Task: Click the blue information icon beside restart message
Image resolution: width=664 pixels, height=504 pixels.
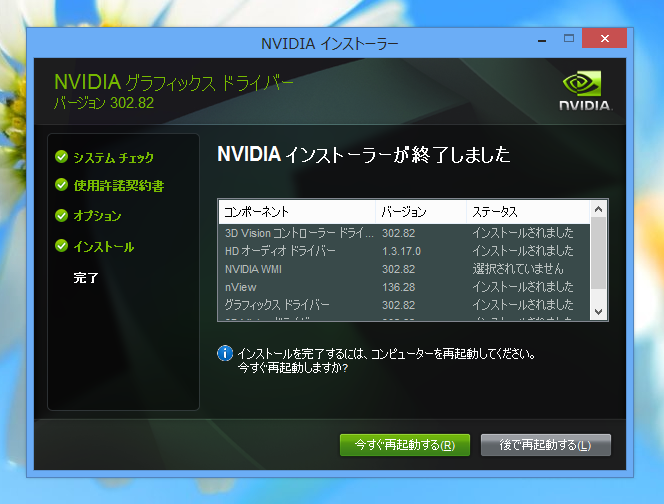Action: click(x=225, y=353)
